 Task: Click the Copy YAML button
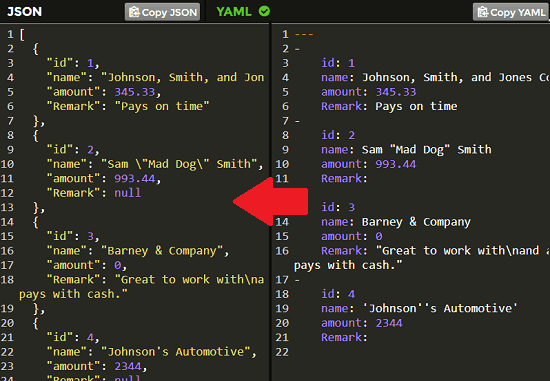[x=511, y=12]
